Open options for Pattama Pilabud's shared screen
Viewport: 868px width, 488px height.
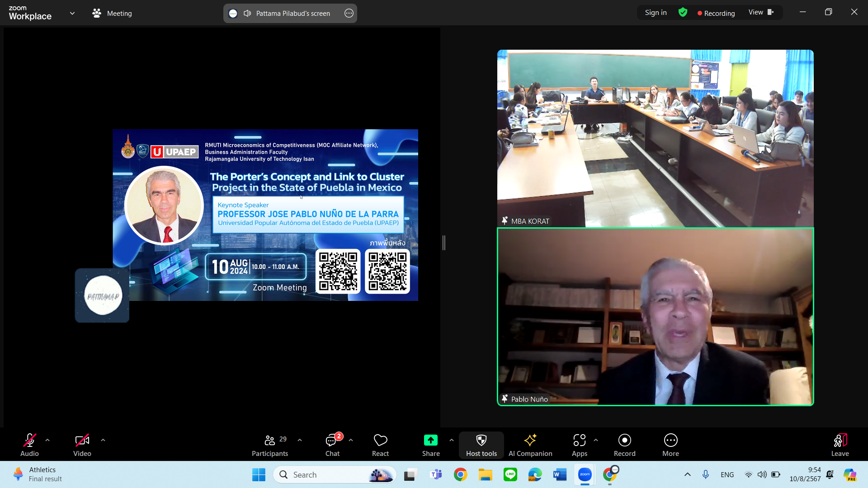pyautogui.click(x=349, y=13)
